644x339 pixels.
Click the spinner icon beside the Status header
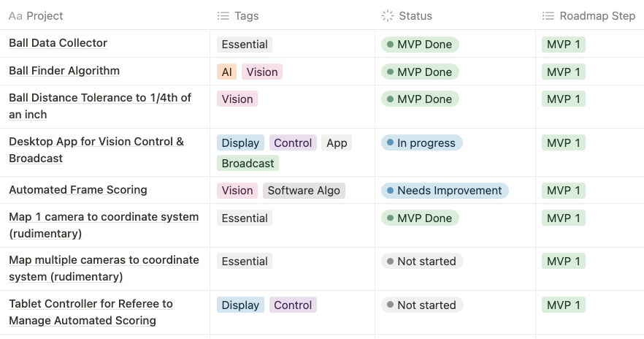pos(388,16)
